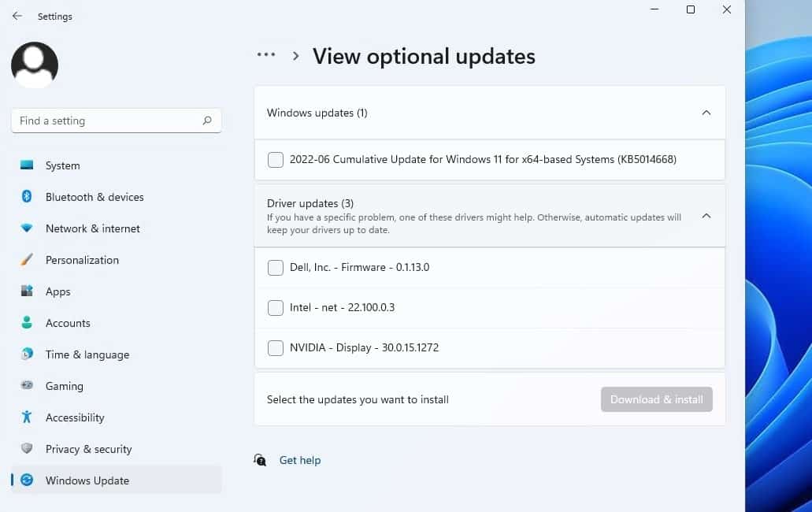Click the Apps grid icon
The height and width of the screenshot is (512, 812).
click(27, 291)
